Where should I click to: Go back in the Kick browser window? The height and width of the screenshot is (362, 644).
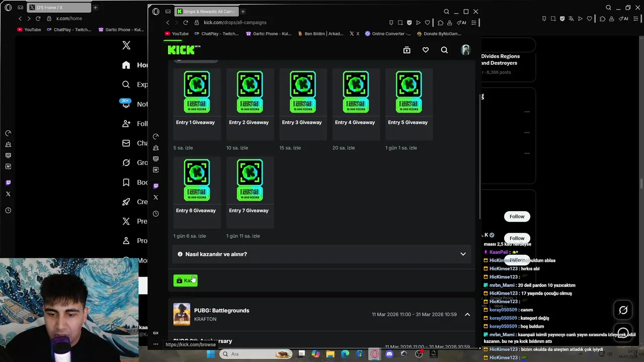[168, 23]
